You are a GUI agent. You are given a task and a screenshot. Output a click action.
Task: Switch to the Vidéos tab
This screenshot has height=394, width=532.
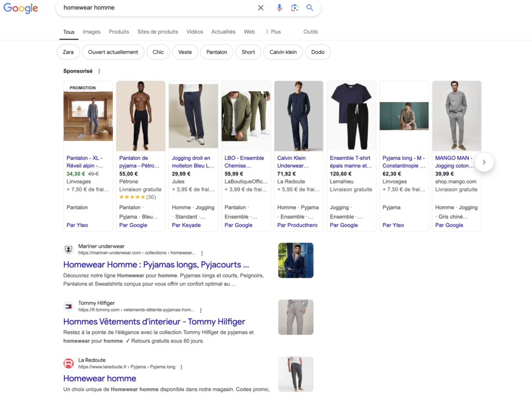click(195, 32)
